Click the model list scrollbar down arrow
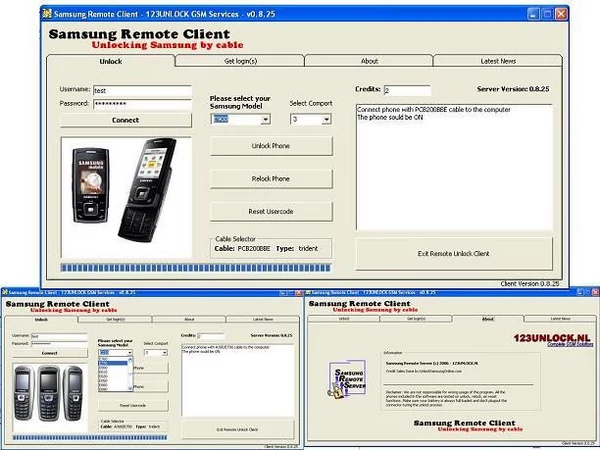Image resolution: width=600 pixels, height=450 pixels. [x=130, y=388]
